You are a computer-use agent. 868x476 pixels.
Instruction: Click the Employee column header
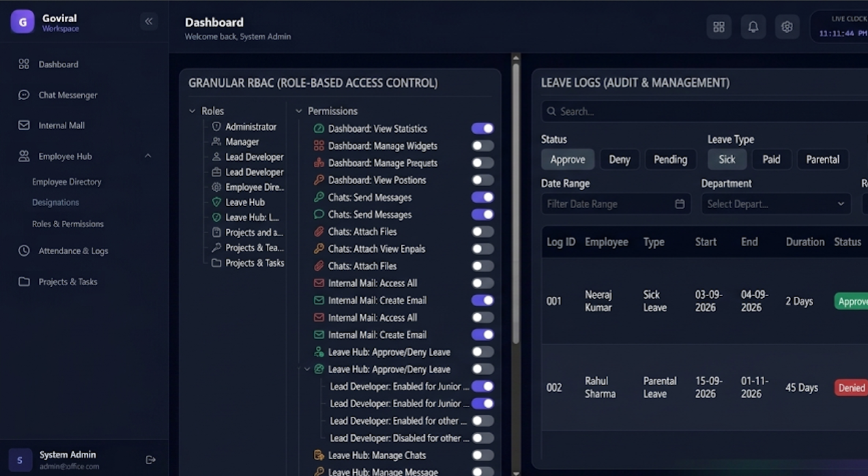pos(607,242)
